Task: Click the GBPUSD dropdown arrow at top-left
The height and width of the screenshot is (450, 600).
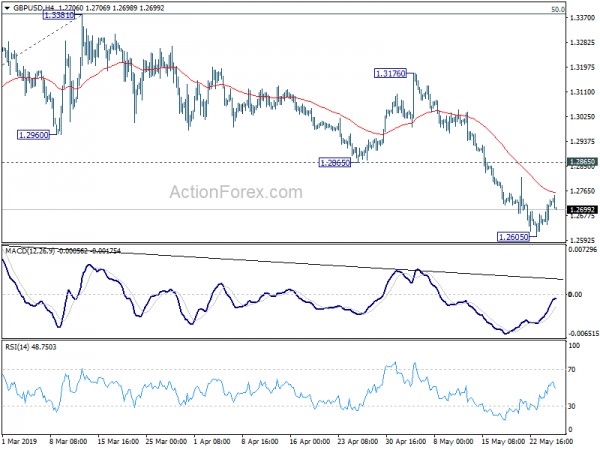Action: pyautogui.click(x=7, y=8)
